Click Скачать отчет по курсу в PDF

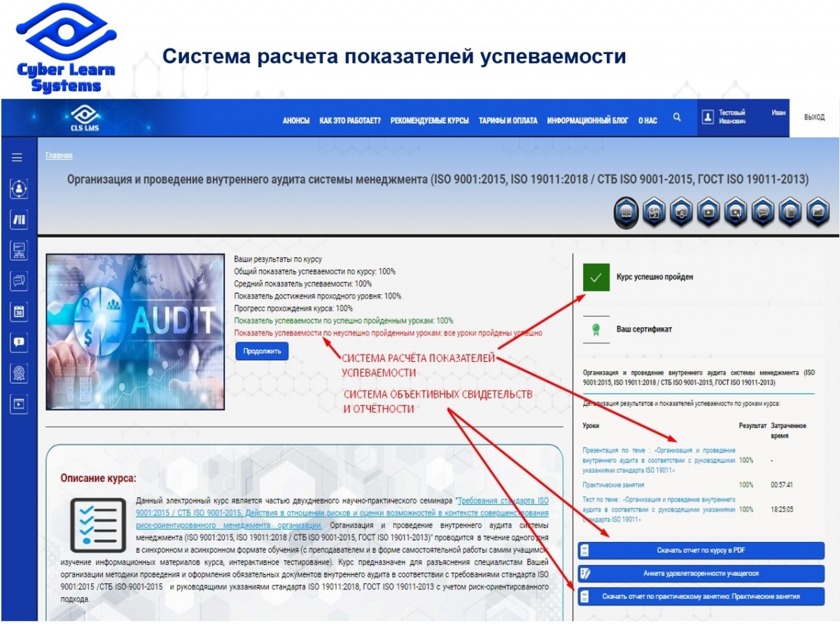(701, 550)
